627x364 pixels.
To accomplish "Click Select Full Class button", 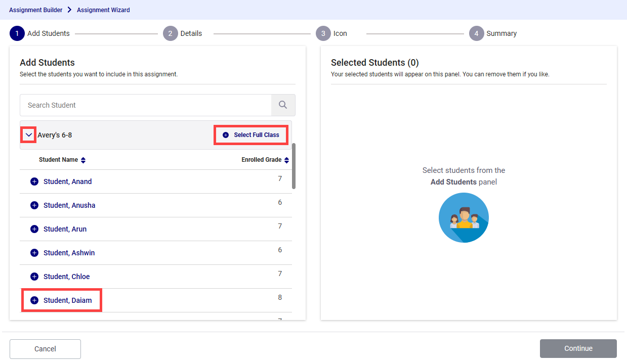I will [x=251, y=135].
